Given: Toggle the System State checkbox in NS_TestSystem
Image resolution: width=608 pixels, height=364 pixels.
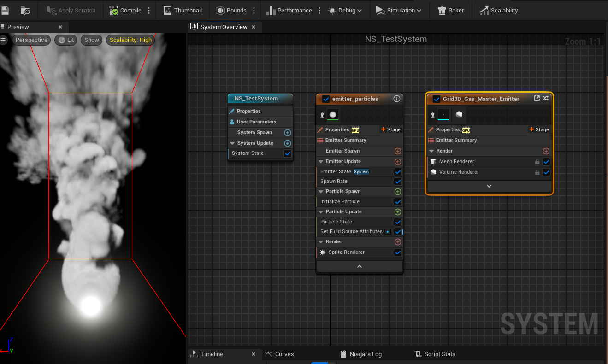Looking at the screenshot, I should tap(287, 153).
